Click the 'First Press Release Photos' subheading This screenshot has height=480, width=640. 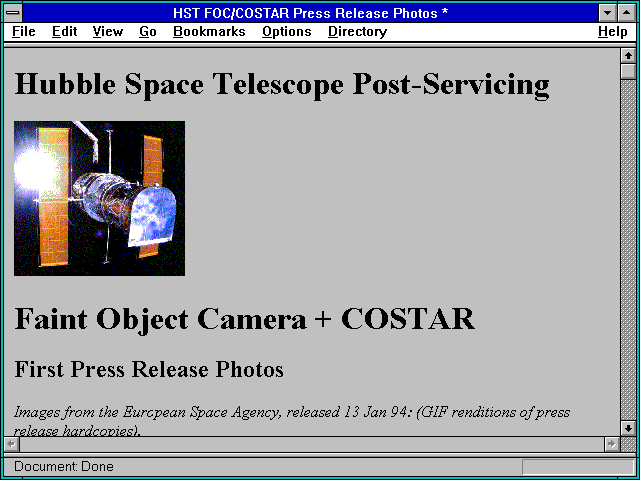tap(149, 369)
